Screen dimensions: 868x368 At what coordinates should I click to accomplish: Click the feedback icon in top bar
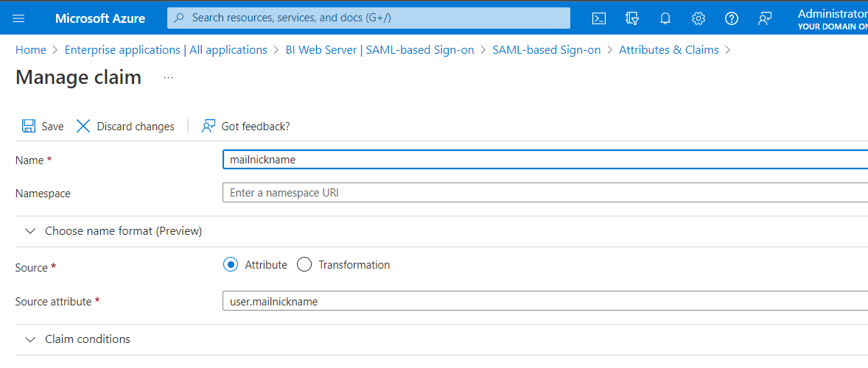pos(765,18)
